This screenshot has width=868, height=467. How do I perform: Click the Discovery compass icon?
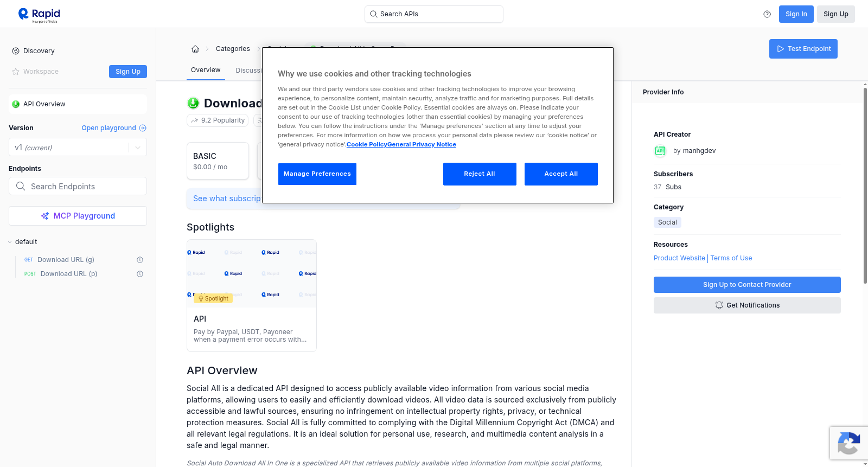coord(16,51)
